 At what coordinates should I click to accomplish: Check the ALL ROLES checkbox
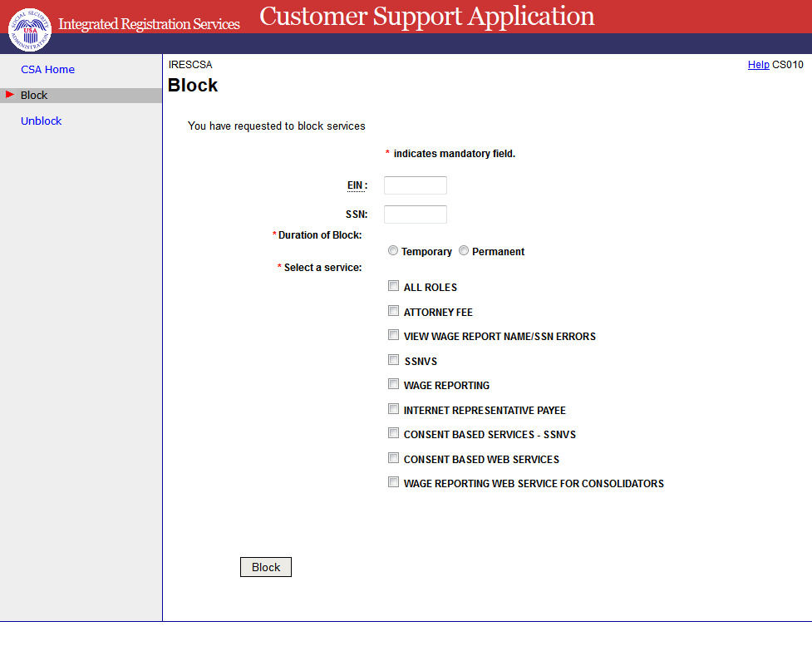(x=394, y=286)
